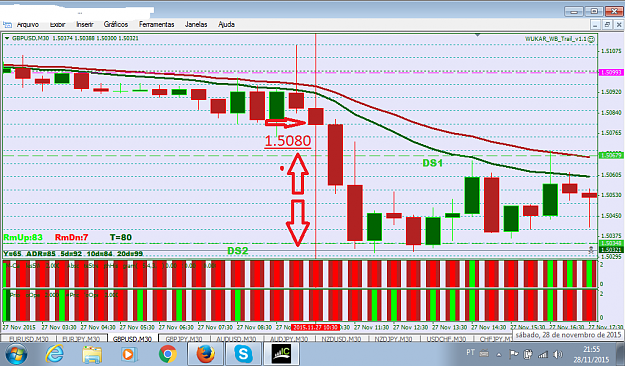Open the network signal tray icon
The width and height of the screenshot is (625, 366).
point(543,354)
